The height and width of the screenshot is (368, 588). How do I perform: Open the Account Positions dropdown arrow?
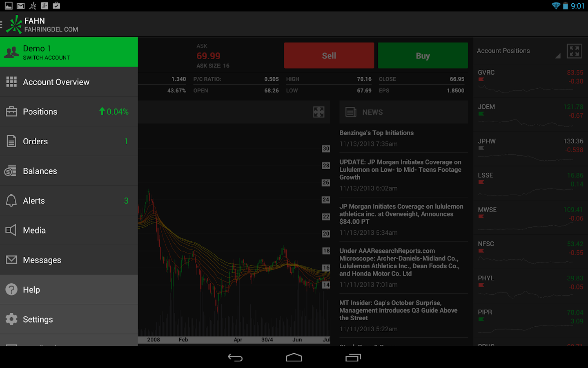click(558, 56)
